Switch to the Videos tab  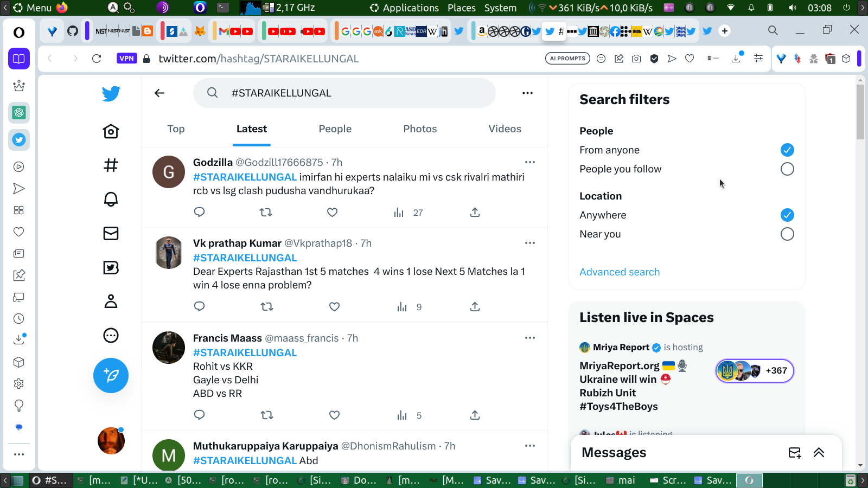tap(505, 129)
